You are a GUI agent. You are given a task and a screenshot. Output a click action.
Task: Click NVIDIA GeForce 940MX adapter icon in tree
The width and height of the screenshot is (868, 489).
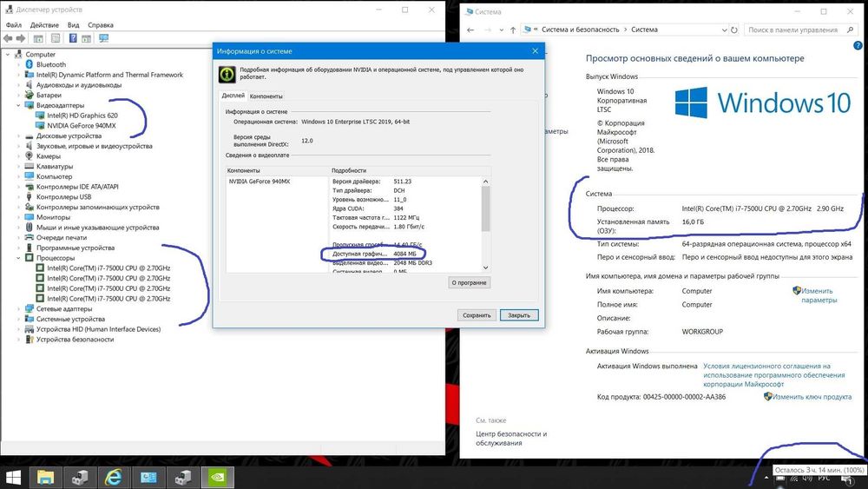click(40, 126)
